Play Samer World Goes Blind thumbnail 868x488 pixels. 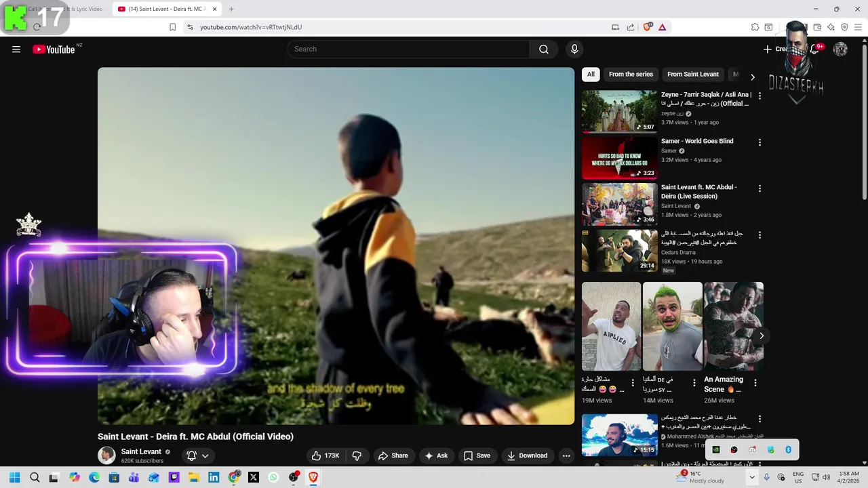click(x=619, y=157)
